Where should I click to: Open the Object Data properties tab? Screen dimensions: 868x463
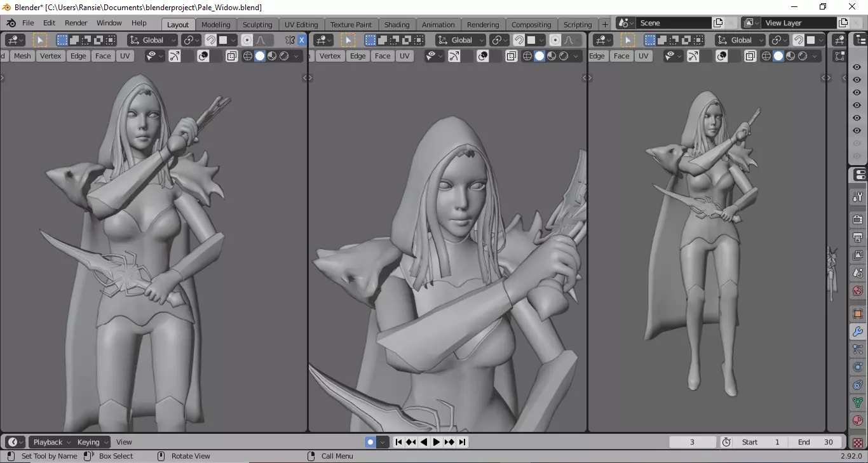pos(858,403)
